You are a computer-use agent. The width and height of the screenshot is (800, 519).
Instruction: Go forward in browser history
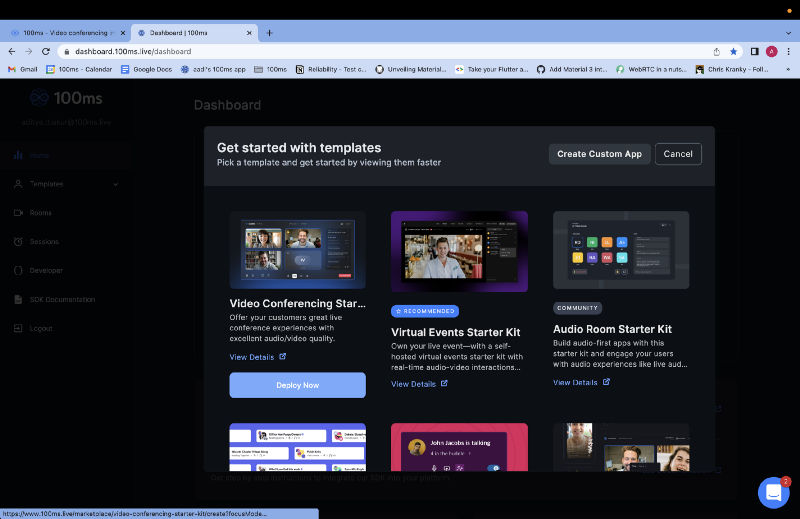pyautogui.click(x=29, y=52)
